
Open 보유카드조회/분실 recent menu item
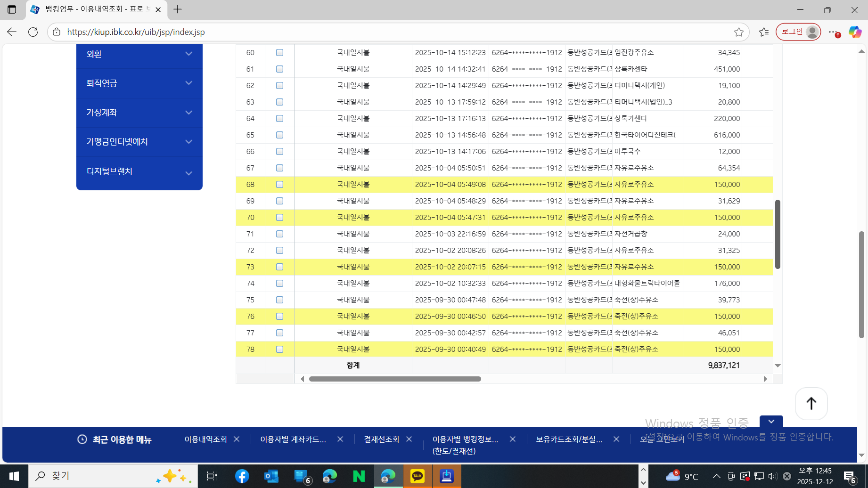click(x=569, y=439)
